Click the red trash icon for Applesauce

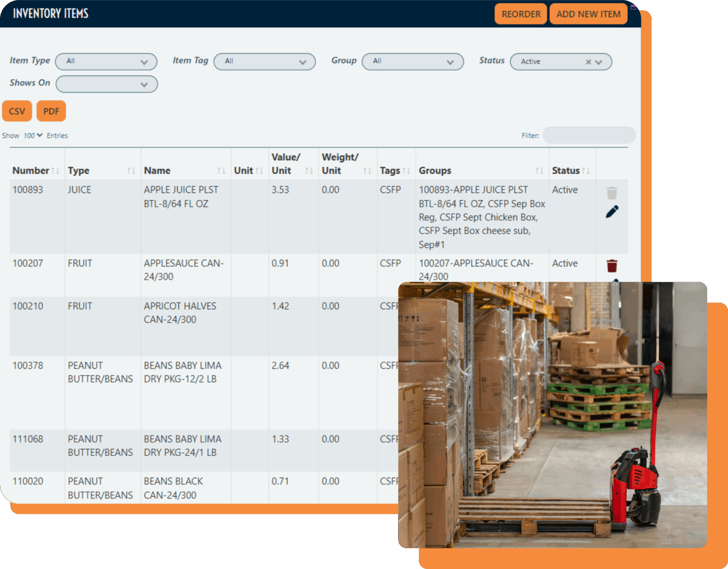(612, 266)
